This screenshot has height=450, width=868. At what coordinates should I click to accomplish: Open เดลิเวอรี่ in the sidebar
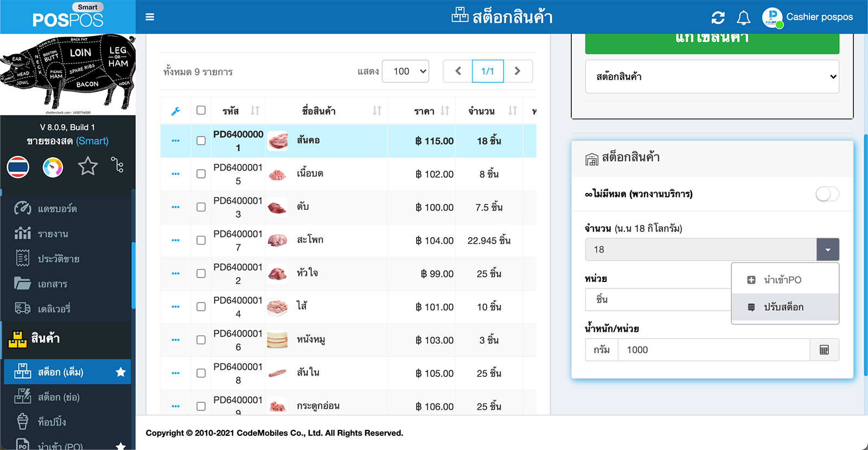click(x=54, y=309)
